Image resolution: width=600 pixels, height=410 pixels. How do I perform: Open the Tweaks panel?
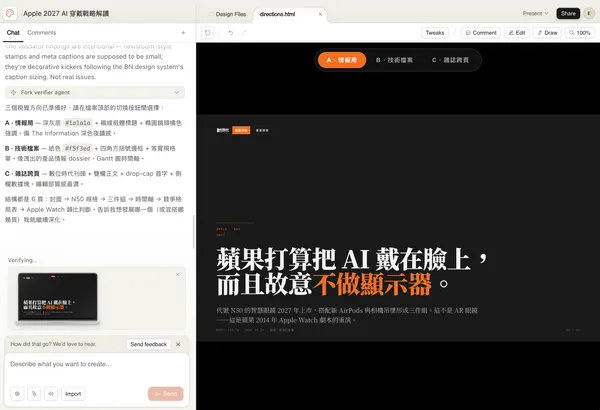435,33
